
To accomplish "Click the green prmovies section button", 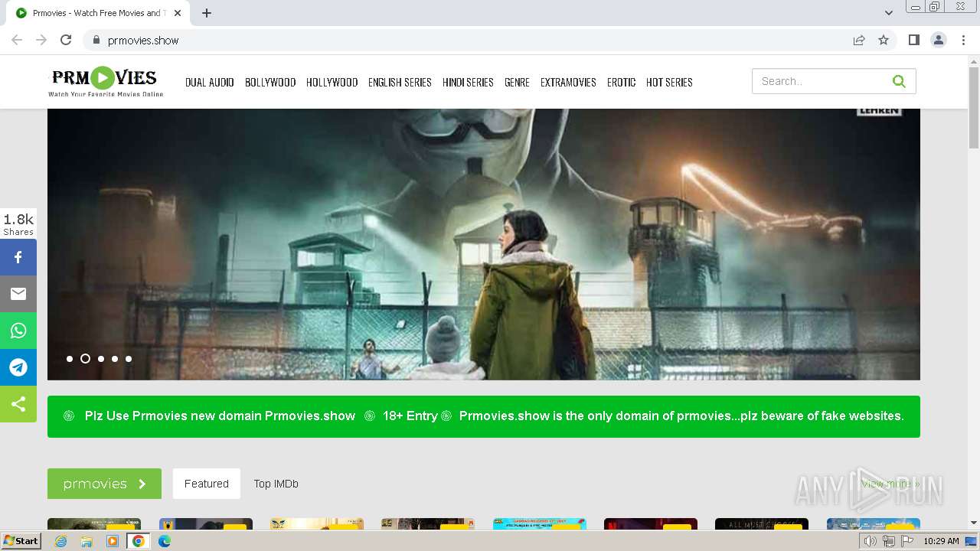I will click(x=104, y=484).
